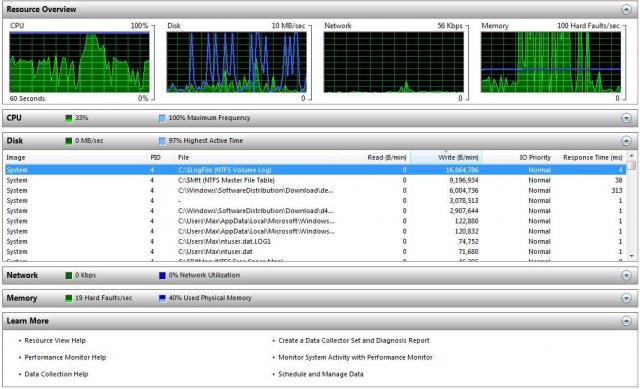This screenshot has width=640, height=389.
Task: Click the blue Used Physical Memory indicator
Action: point(162,298)
